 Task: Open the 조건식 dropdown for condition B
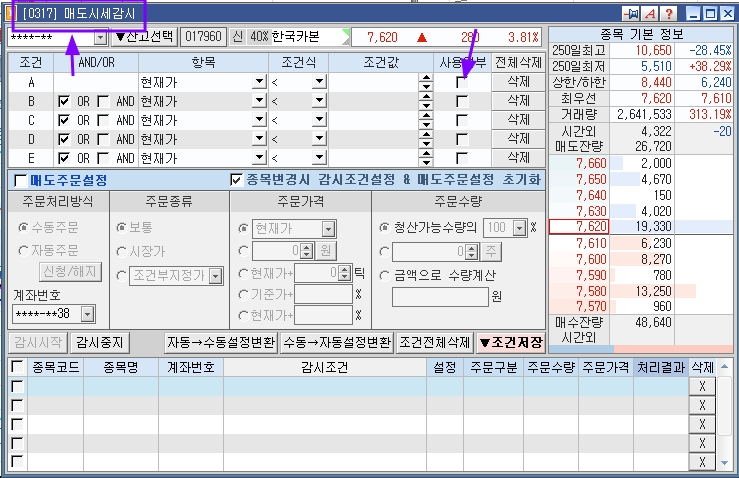click(320, 101)
